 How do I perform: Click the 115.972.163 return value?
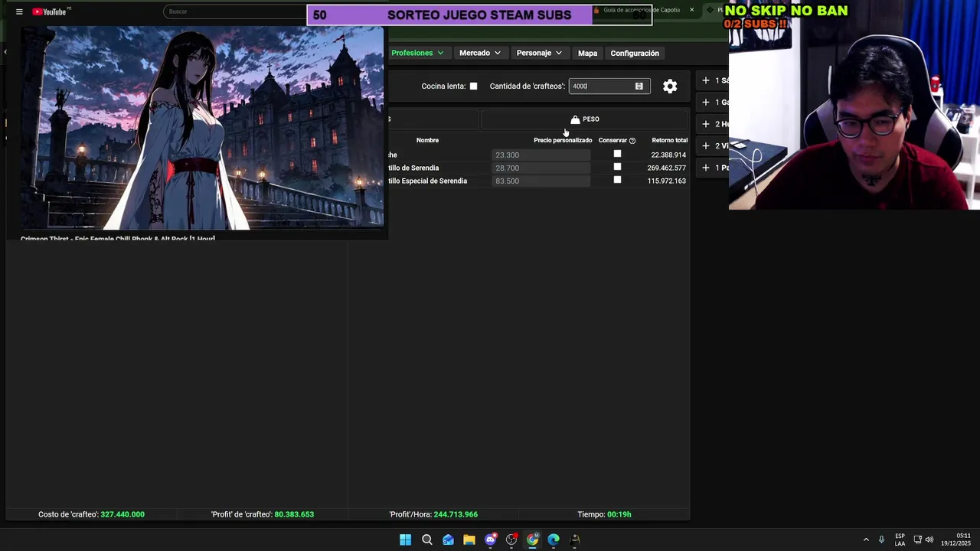coord(666,181)
